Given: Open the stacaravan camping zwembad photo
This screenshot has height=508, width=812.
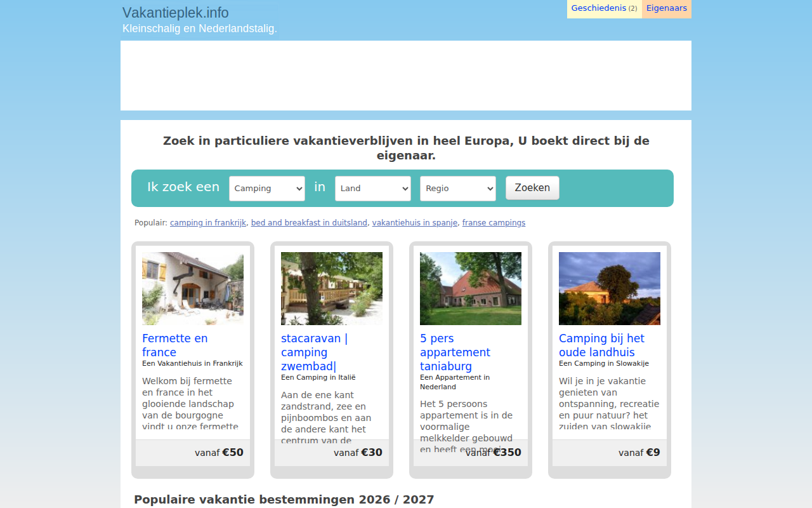Looking at the screenshot, I should [332, 288].
